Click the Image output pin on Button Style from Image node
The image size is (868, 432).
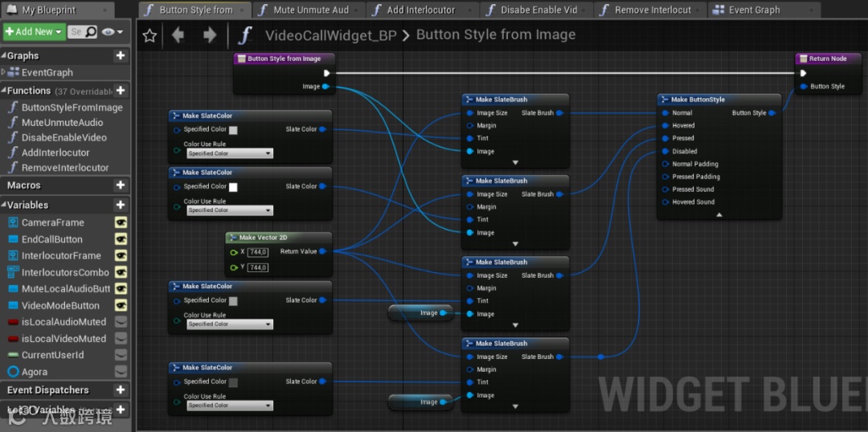(325, 86)
